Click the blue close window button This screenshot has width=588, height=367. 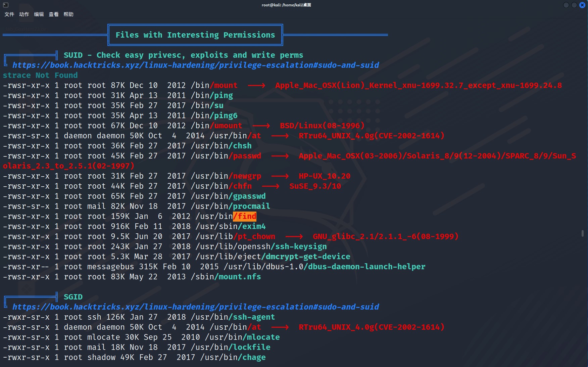tap(582, 5)
